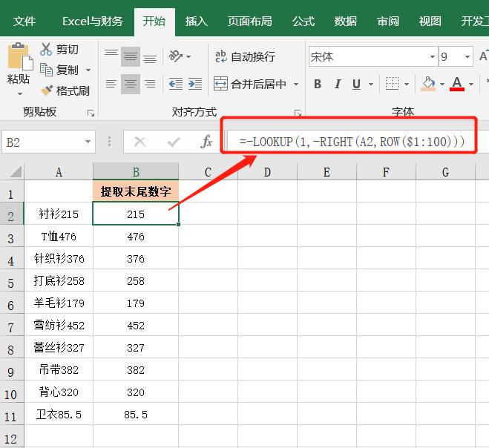Screen dimensions: 489x448
Task: Cancel formula entry X button
Action: click(x=140, y=142)
